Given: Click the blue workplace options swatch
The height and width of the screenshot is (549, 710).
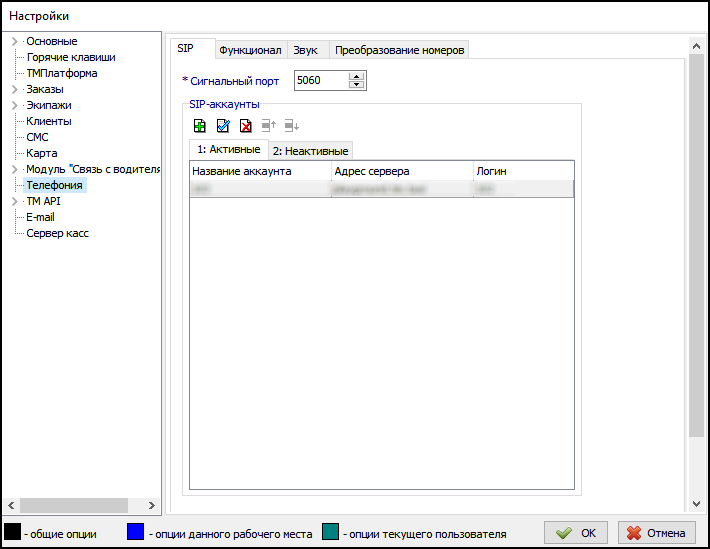Looking at the screenshot, I should click(x=136, y=533).
